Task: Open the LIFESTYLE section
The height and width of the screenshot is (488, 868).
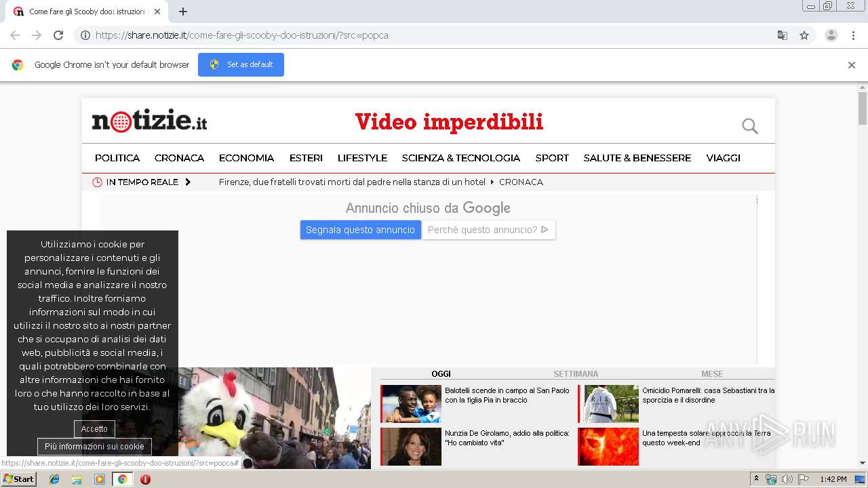Action: click(362, 158)
